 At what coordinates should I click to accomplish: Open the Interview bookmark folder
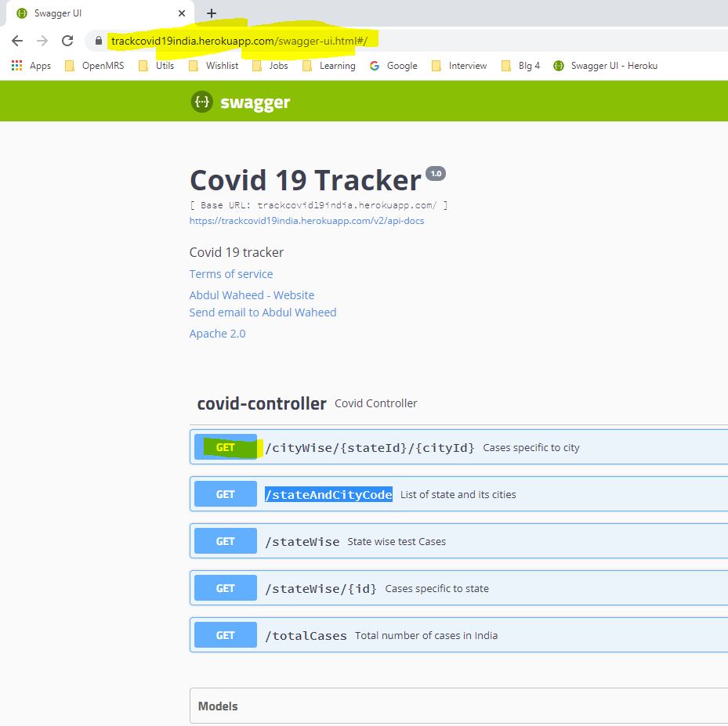pos(459,66)
